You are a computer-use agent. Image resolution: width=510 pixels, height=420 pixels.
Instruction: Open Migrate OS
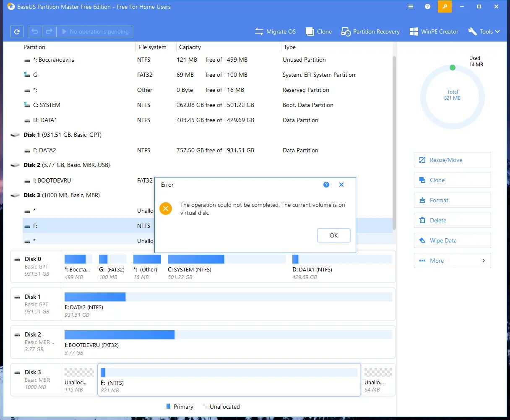coord(275,31)
